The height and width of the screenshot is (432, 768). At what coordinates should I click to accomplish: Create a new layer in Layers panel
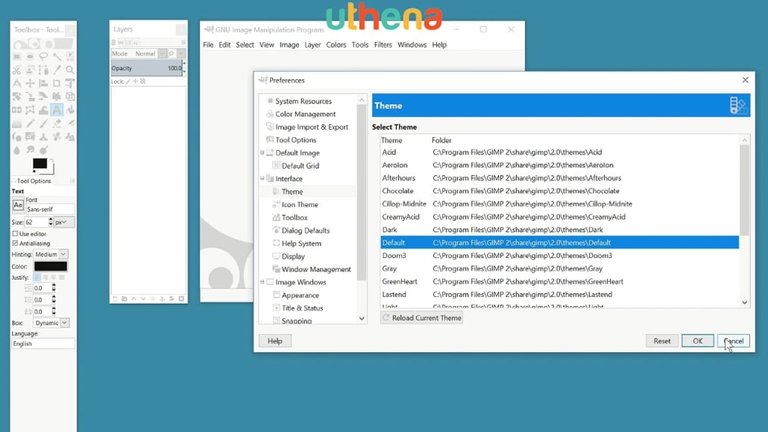pyautogui.click(x=115, y=298)
